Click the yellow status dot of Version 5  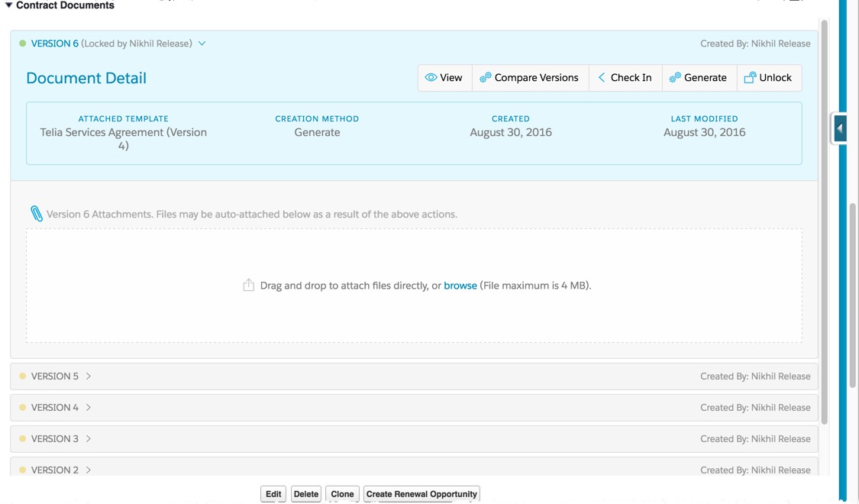(22, 376)
